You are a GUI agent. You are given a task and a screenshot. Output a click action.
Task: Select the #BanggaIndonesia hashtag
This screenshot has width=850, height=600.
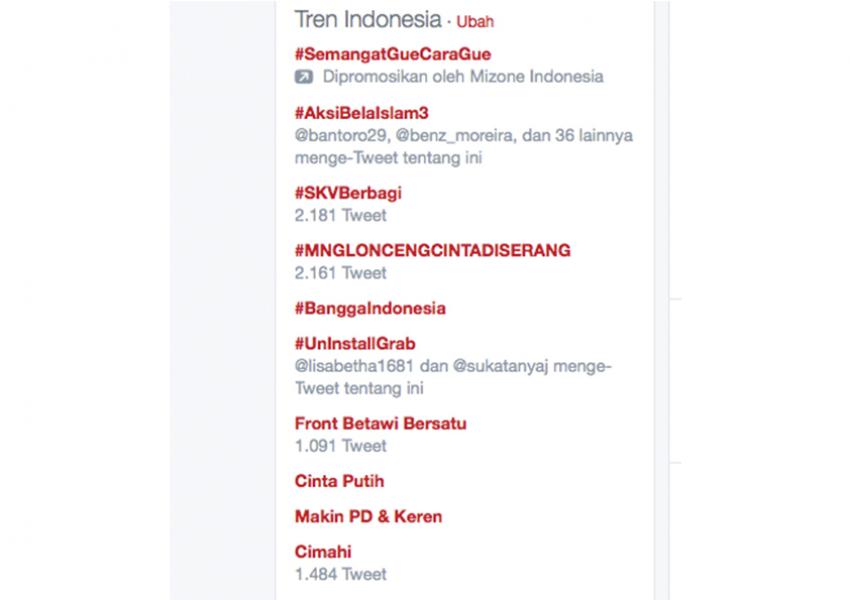pyautogui.click(x=370, y=308)
